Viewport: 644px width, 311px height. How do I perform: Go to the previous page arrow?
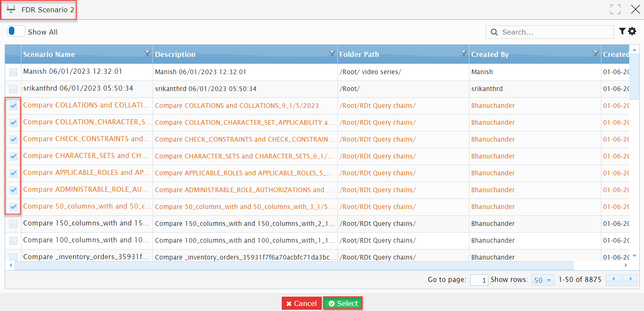pyautogui.click(x=613, y=280)
